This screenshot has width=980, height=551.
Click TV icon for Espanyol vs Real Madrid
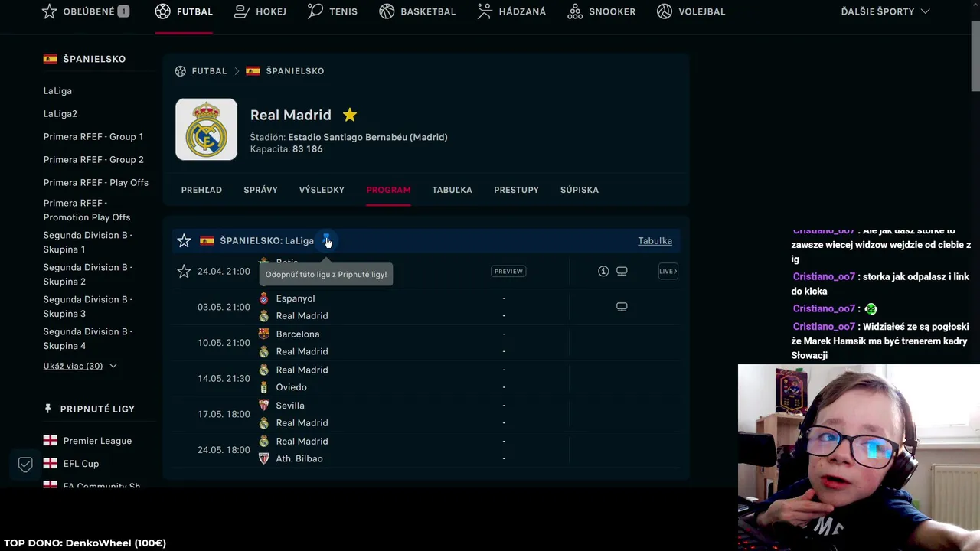click(x=622, y=307)
